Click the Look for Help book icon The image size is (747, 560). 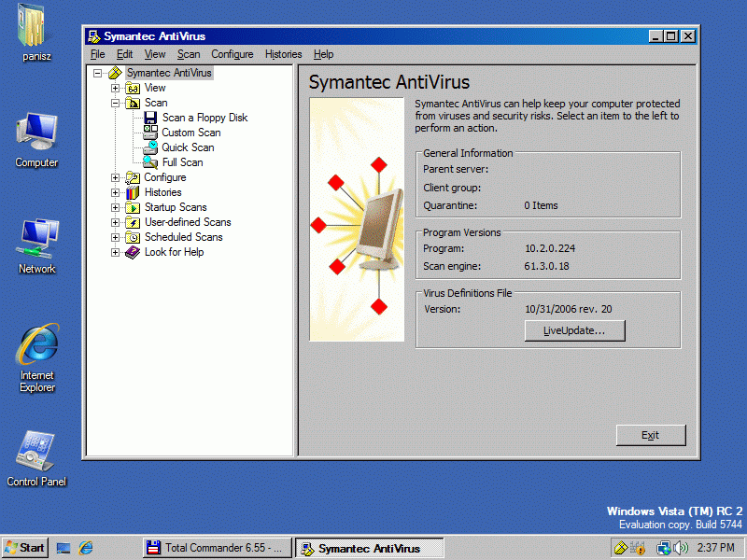click(x=133, y=252)
